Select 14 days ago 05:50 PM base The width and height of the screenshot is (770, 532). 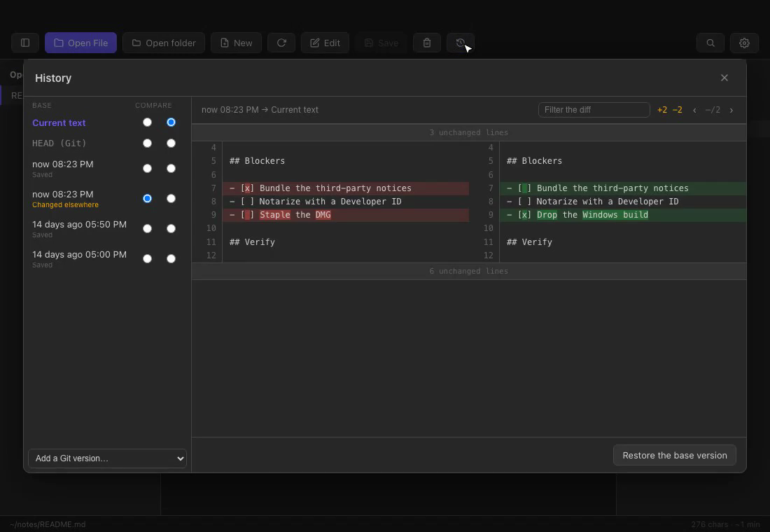point(147,228)
